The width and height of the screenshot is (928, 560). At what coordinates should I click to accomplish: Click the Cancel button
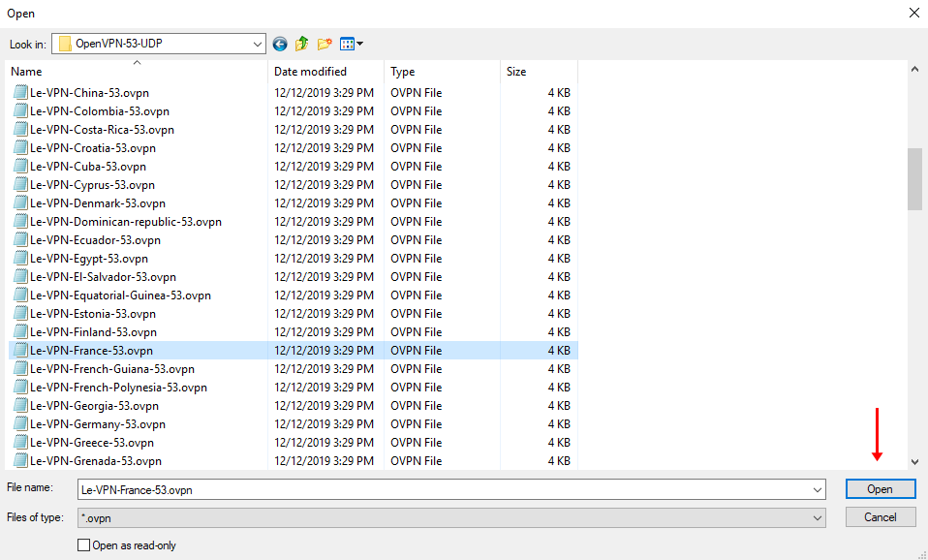881,516
